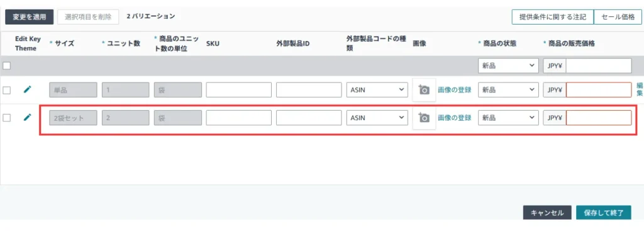Click the 選択項目を削除 button
This screenshot has width=644, height=231.
(88, 17)
